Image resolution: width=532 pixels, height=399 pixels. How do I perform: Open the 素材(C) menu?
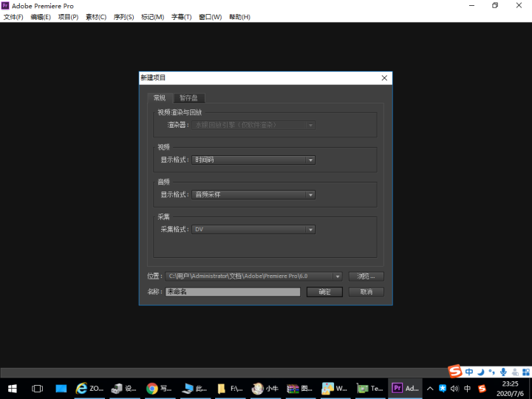96,17
